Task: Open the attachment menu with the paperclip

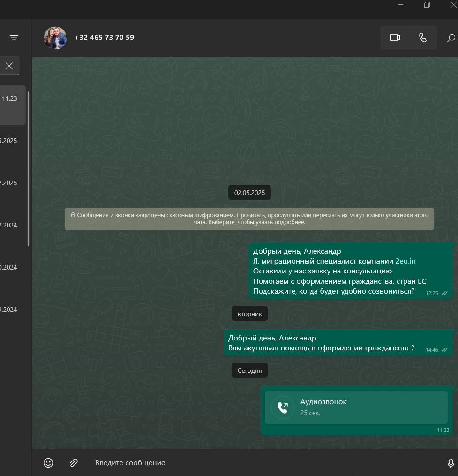Action: coord(74,463)
